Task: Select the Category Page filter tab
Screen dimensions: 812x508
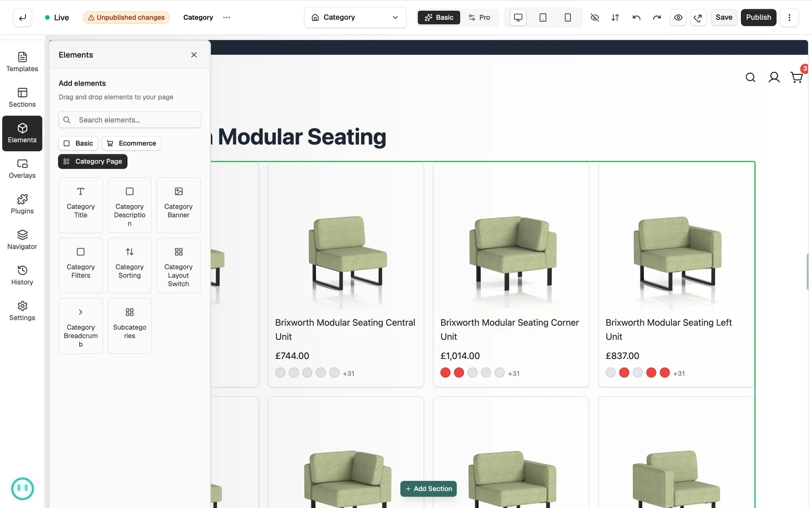Action: click(x=93, y=161)
